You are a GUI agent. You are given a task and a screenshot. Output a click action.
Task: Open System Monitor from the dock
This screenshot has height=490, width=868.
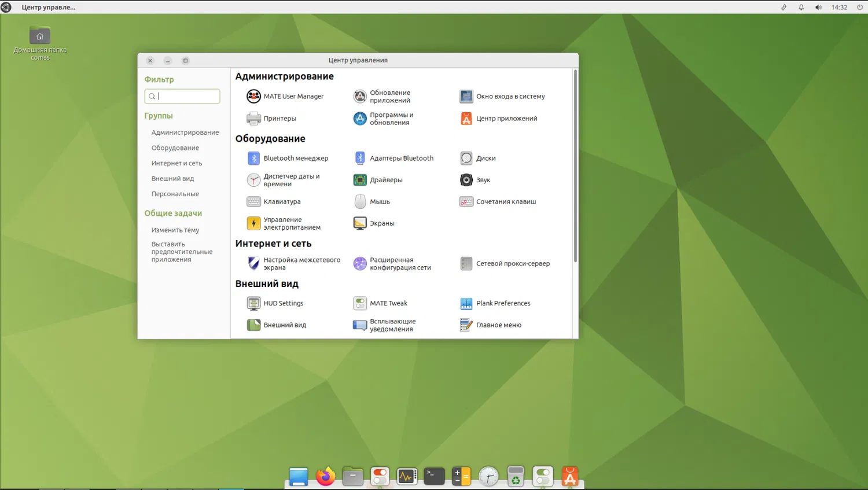click(407, 476)
